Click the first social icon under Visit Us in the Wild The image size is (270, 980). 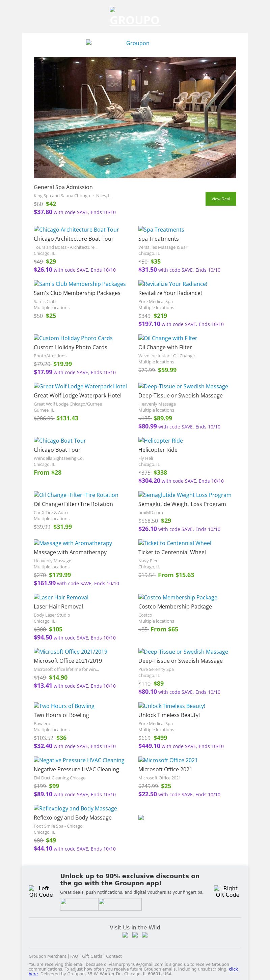point(125,935)
